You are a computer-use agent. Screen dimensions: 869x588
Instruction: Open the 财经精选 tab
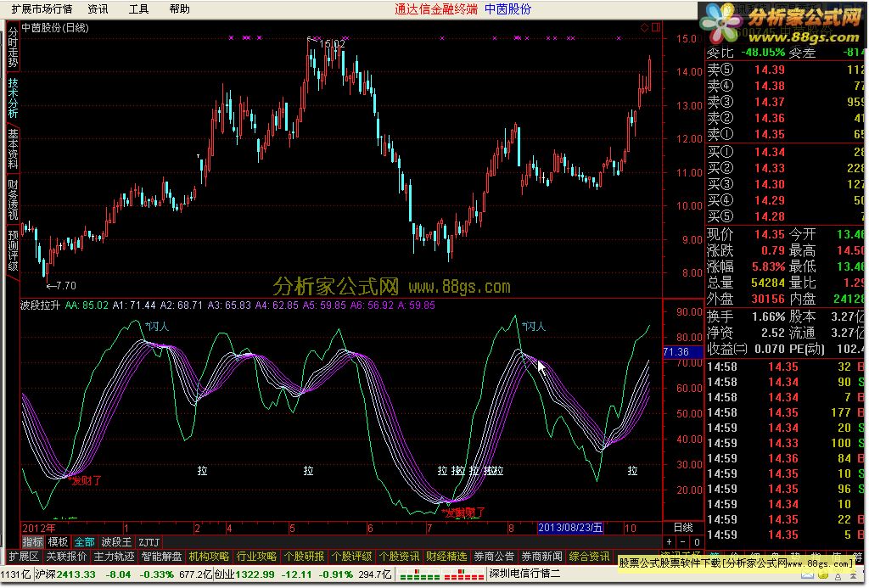[446, 557]
